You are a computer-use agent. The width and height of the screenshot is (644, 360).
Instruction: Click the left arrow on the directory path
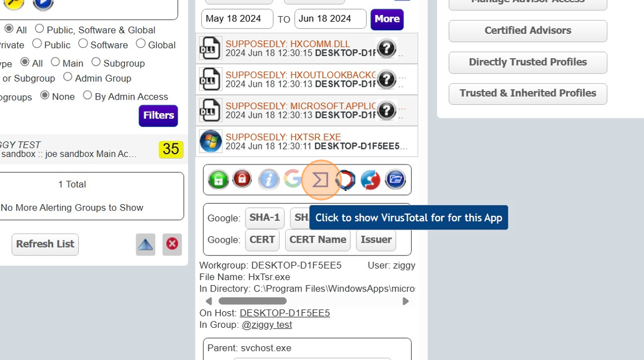(x=209, y=301)
